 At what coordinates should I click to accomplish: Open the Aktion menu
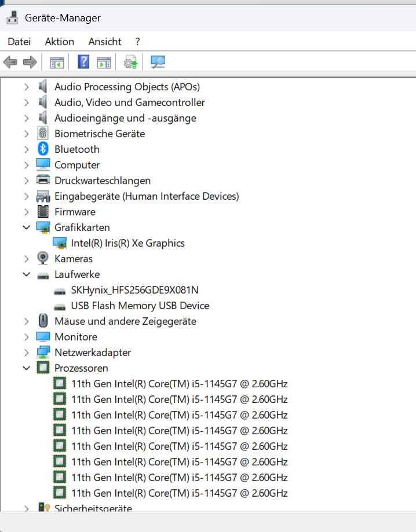click(59, 42)
